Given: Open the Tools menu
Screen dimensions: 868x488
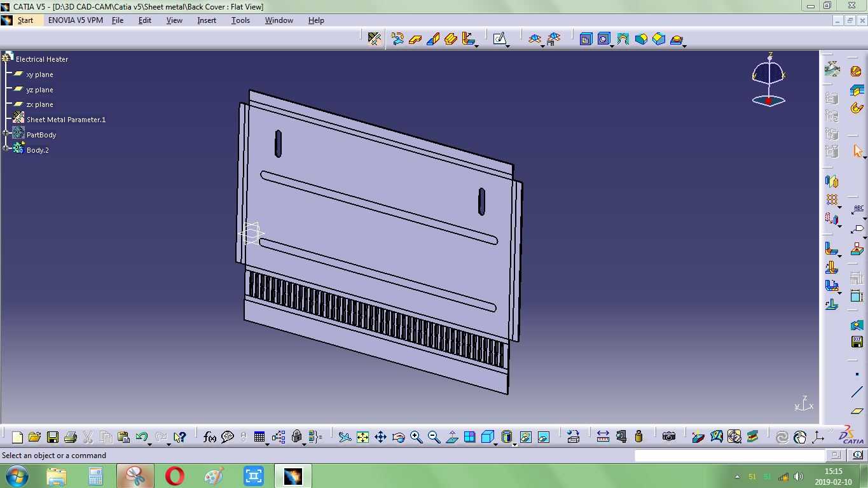Looking at the screenshot, I should pyautogui.click(x=240, y=20).
